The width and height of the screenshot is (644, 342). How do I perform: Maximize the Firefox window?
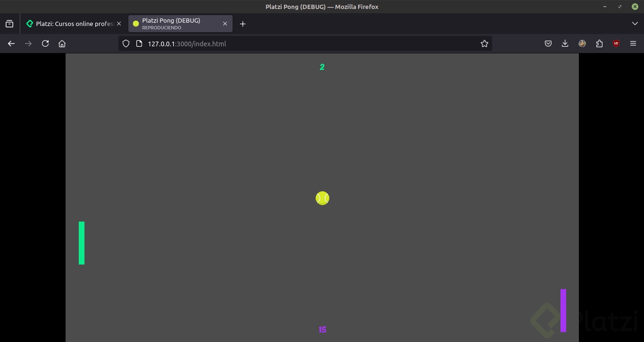tap(620, 7)
